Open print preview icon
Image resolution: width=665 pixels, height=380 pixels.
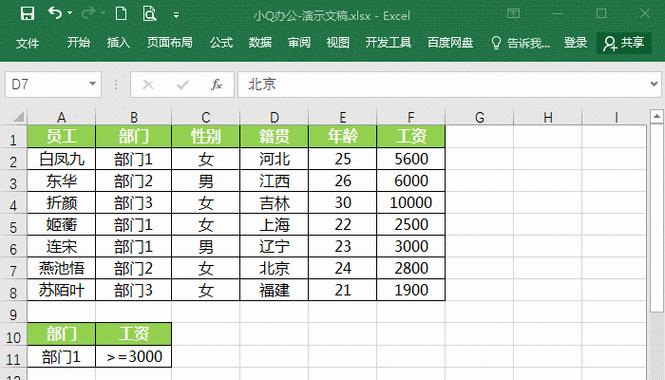coord(149,14)
